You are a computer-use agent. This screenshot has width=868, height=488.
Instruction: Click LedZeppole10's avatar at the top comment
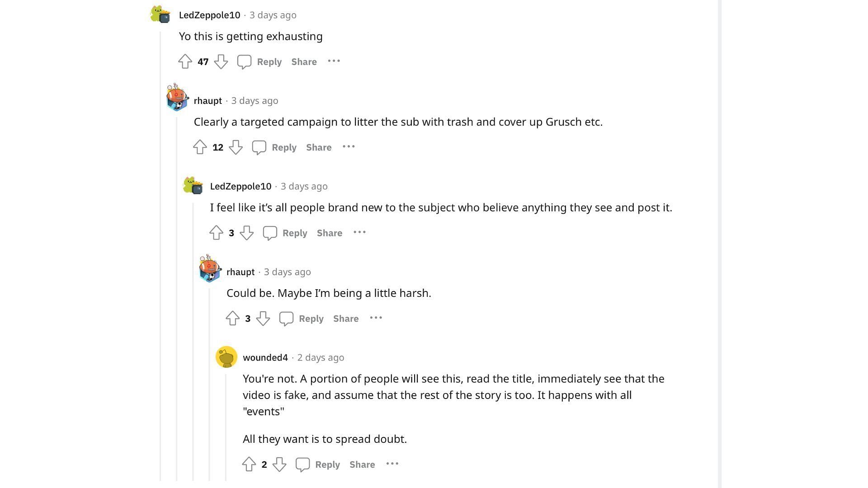click(x=160, y=14)
